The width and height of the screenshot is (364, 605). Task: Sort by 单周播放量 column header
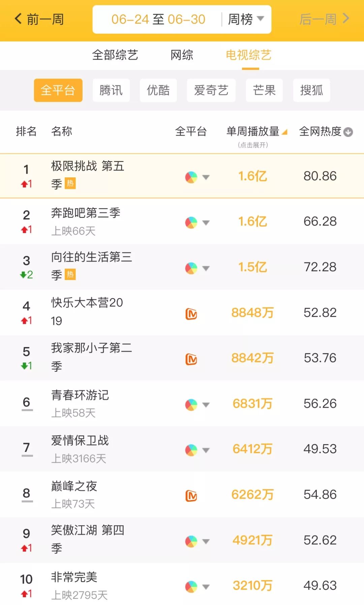[x=253, y=132]
